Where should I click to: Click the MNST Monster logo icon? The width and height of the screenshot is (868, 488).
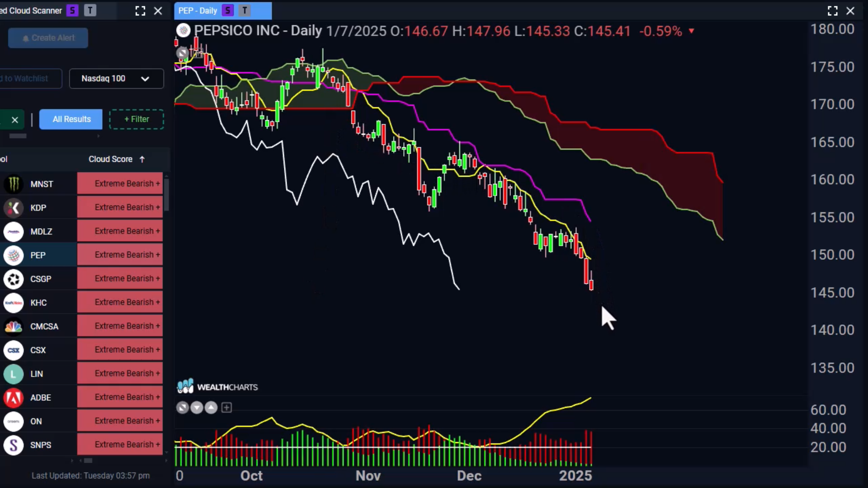pyautogui.click(x=14, y=184)
